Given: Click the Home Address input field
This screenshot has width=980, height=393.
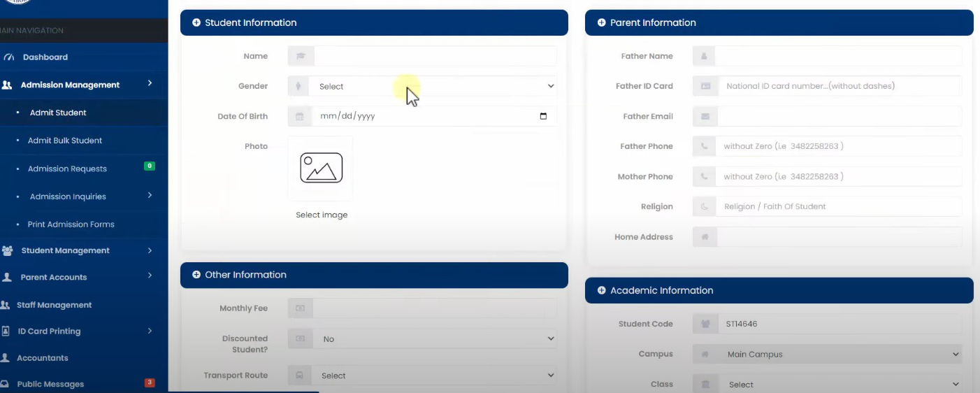Looking at the screenshot, I should click(x=840, y=237).
